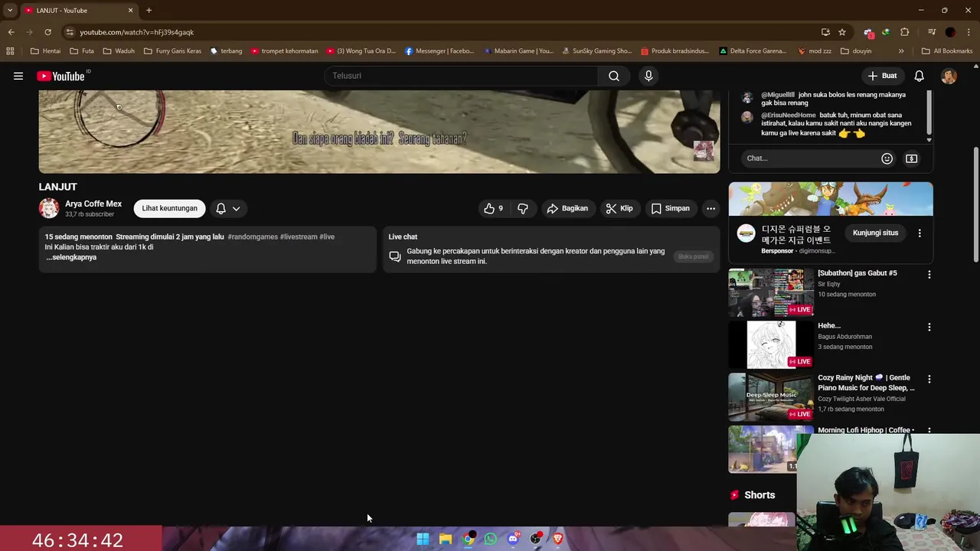Open options for sponsored ad card
Viewport: 980px width, 551px height.
(920, 233)
